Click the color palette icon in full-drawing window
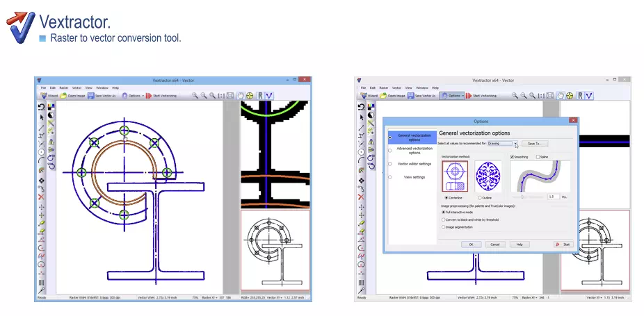644x316 pixels. pyautogui.click(x=51, y=107)
